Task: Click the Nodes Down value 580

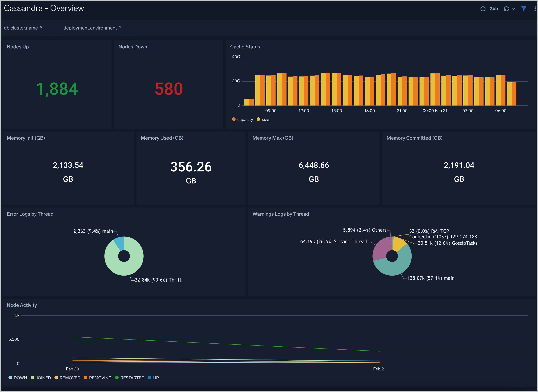Action: pyautogui.click(x=169, y=89)
